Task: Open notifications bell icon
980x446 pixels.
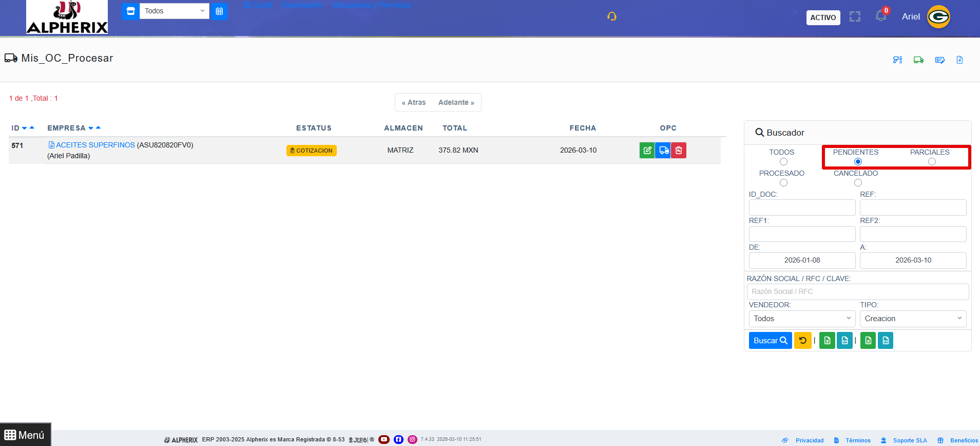Action: pyautogui.click(x=881, y=16)
